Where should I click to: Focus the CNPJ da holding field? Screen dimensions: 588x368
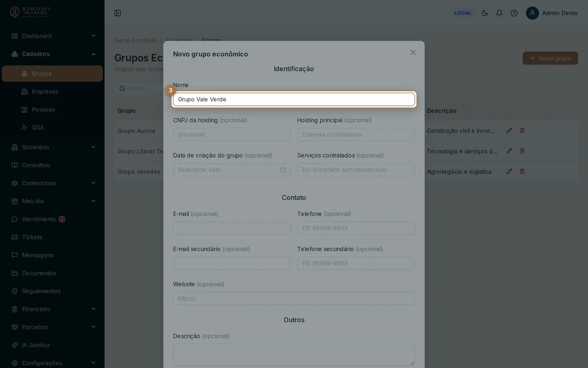232,135
